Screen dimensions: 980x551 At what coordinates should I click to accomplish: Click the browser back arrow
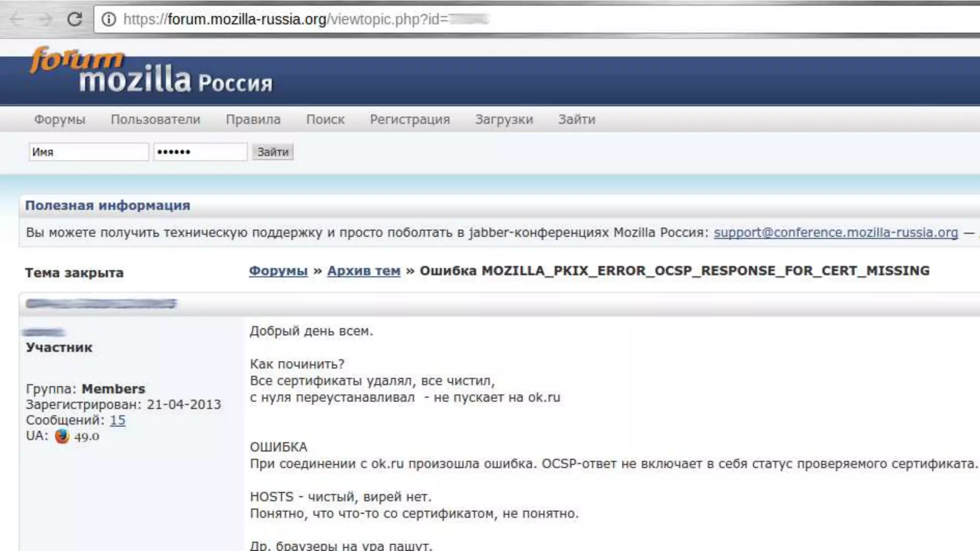17,19
